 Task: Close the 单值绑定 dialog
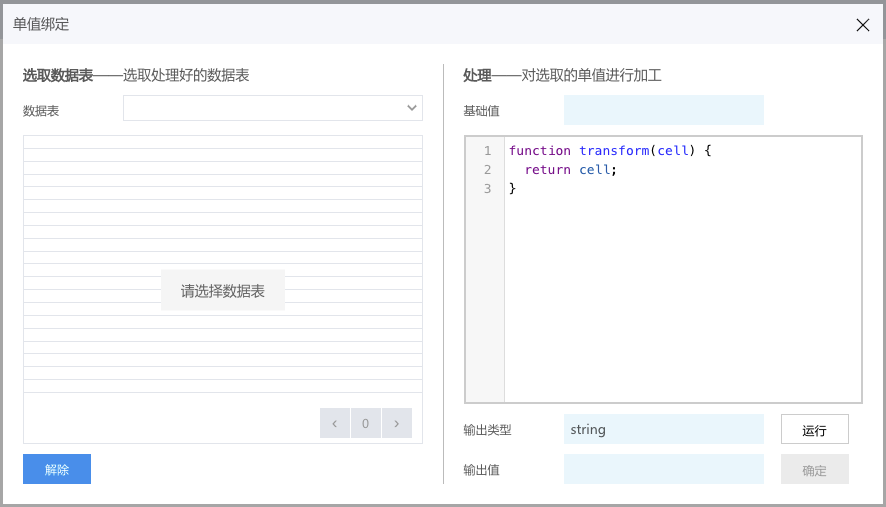point(862,25)
